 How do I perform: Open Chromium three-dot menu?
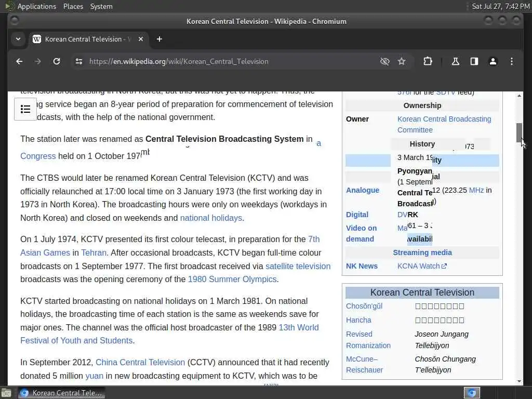pyautogui.click(x=512, y=61)
